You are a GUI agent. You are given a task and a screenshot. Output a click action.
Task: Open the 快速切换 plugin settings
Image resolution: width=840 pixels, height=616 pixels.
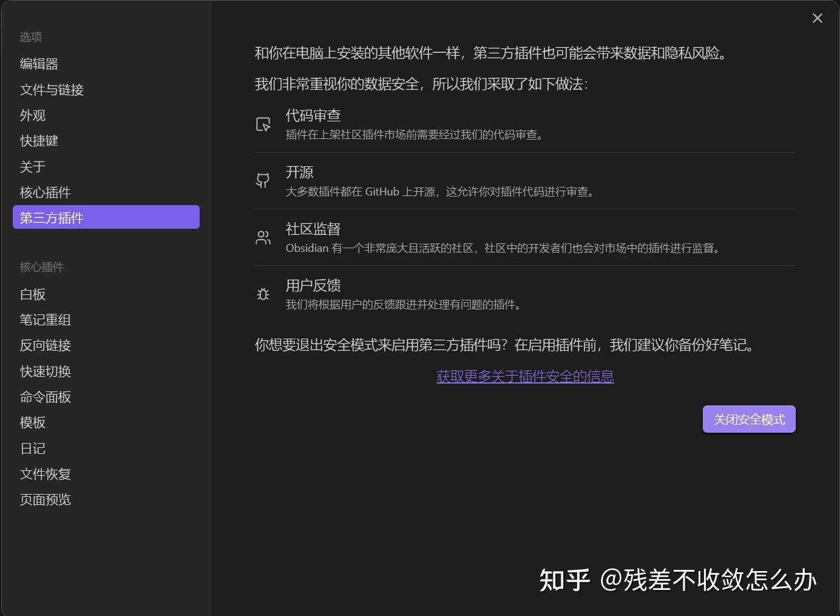click(106, 371)
